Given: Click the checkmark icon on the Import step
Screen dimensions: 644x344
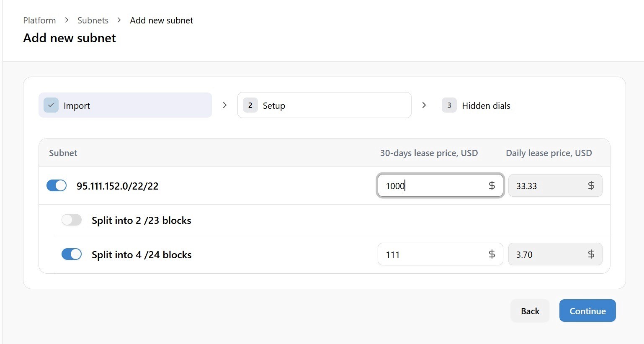Looking at the screenshot, I should pos(51,105).
